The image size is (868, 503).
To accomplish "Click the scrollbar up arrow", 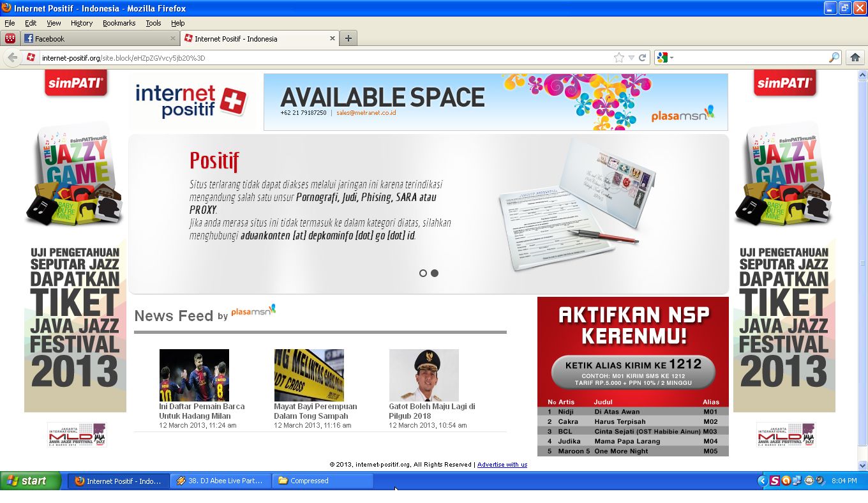I will 863,75.
